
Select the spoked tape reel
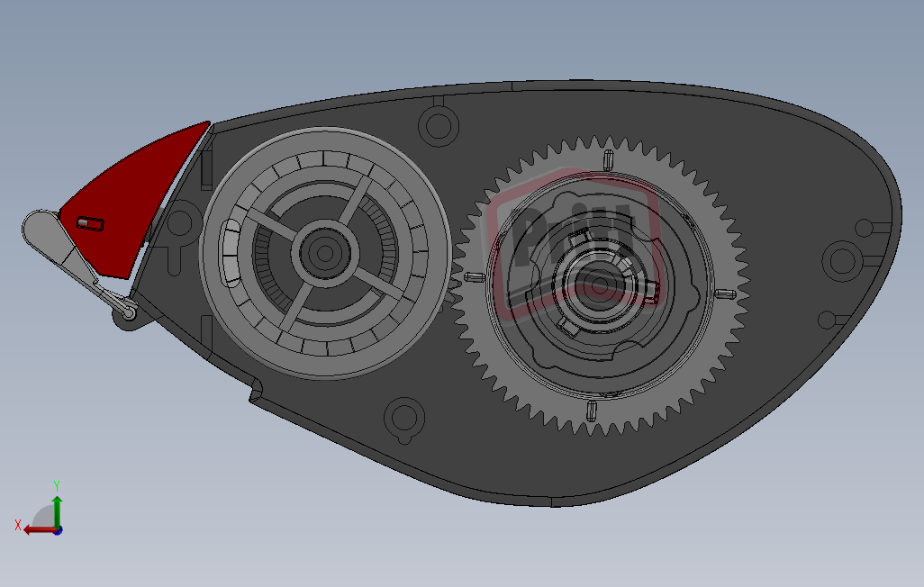pos(326,253)
